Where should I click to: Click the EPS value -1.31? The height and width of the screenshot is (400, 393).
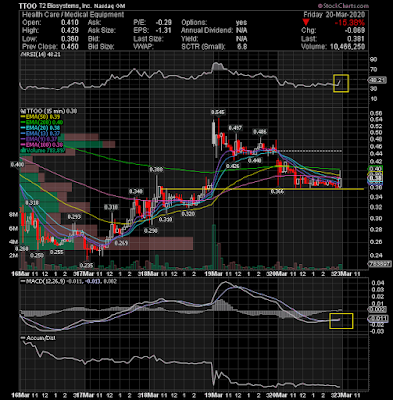pyautogui.click(x=164, y=30)
